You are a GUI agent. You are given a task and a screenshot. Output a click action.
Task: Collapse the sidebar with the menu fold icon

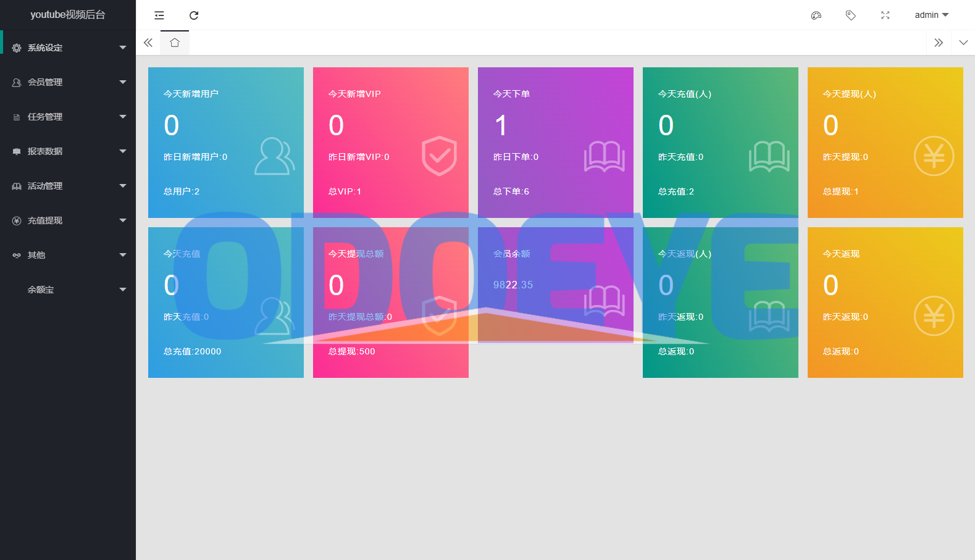tap(159, 15)
